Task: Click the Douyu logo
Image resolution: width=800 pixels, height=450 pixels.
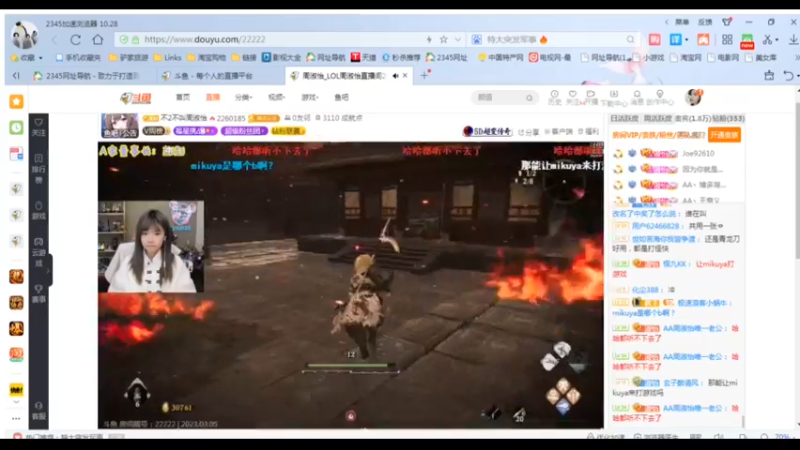Action: (x=136, y=97)
